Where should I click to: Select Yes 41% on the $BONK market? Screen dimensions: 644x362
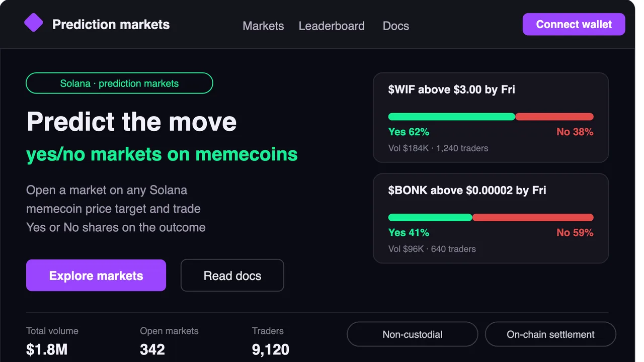click(409, 232)
